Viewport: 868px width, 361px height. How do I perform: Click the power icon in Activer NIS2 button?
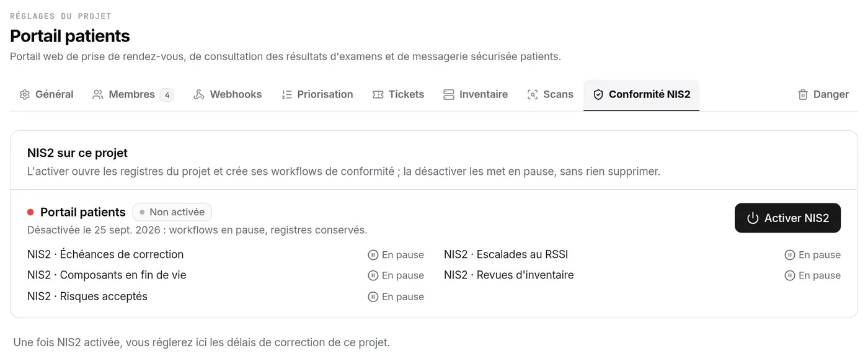pos(753,218)
